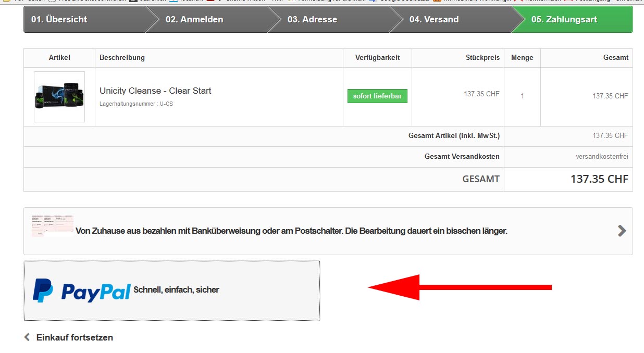Click Einkauf fortsetzen link
Screen dimensions: 644x353
75,337
